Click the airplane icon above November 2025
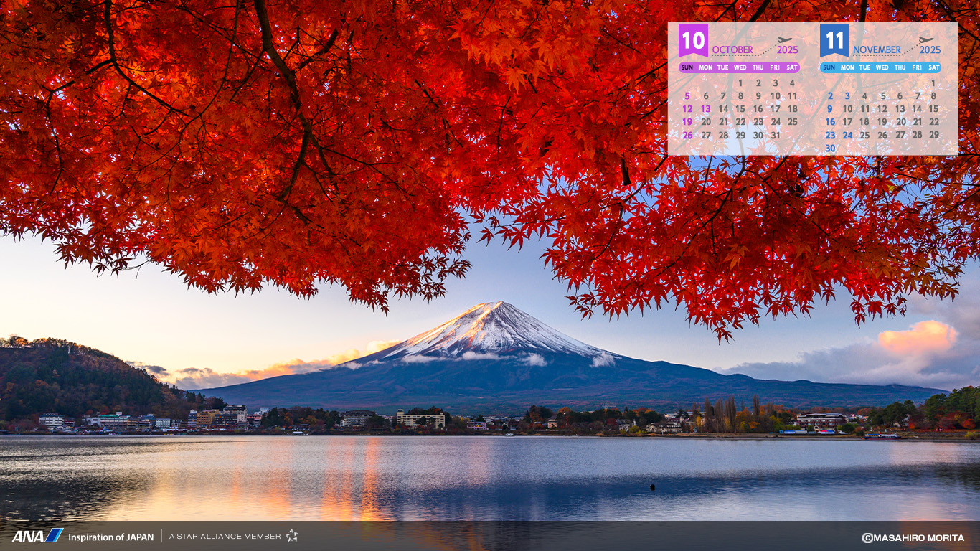Screen dimensions: 980x551 [927, 40]
